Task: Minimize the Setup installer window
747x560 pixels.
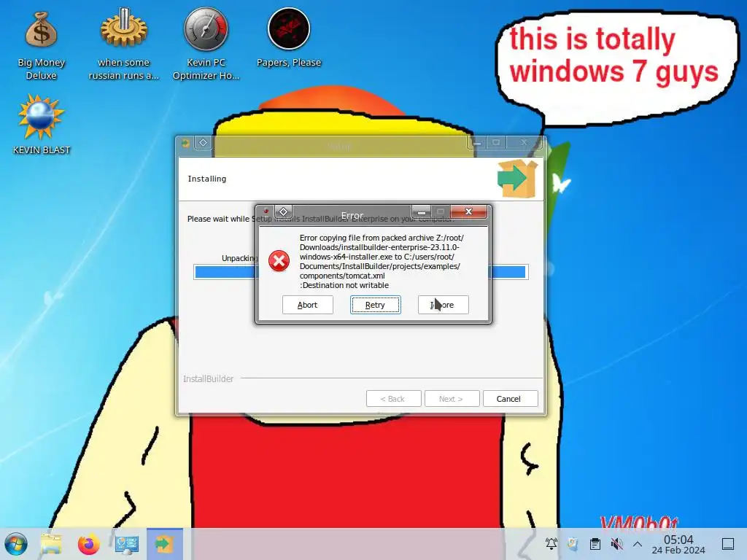Action: tap(477, 142)
